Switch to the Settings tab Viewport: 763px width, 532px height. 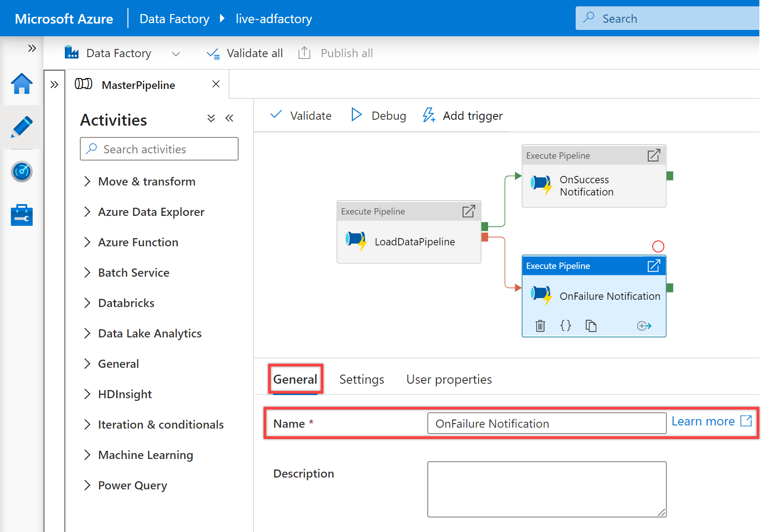(x=362, y=380)
